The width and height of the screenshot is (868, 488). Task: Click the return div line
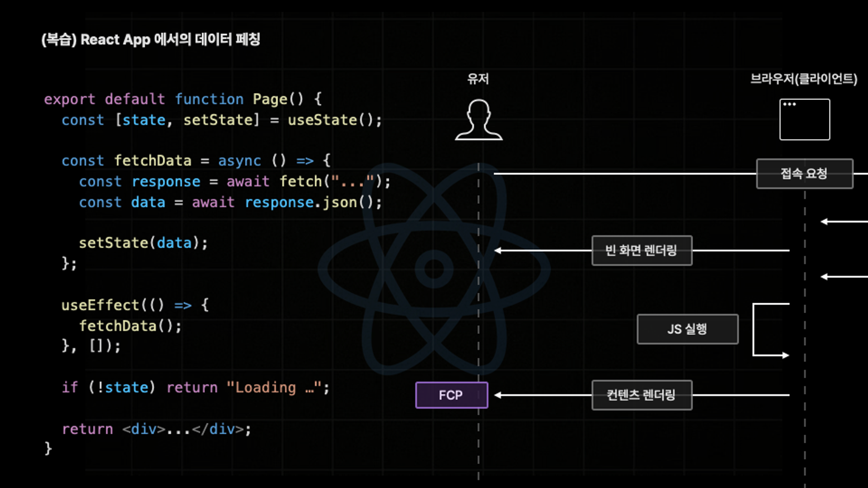tap(156, 429)
